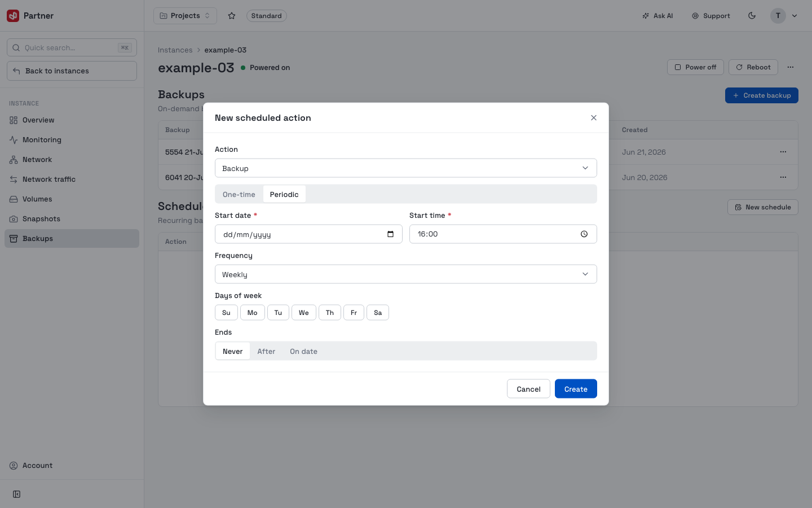
Task: Click Back to instances button
Action: [x=72, y=71]
